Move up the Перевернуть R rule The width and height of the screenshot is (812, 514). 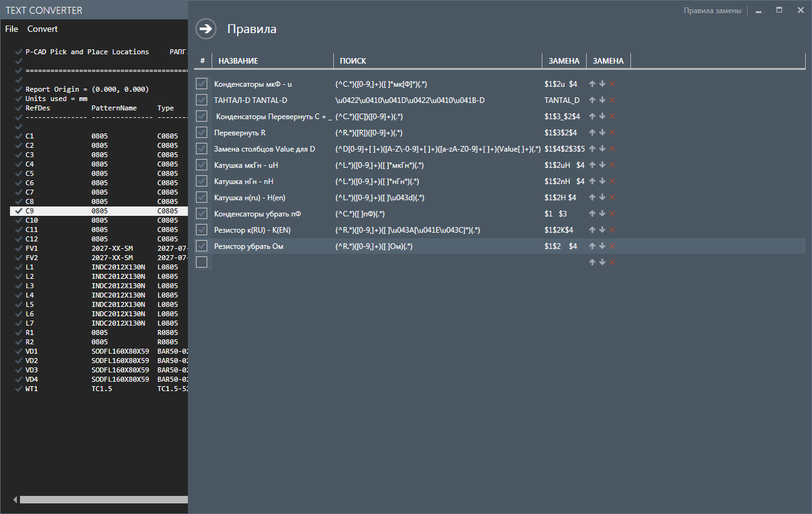(592, 132)
